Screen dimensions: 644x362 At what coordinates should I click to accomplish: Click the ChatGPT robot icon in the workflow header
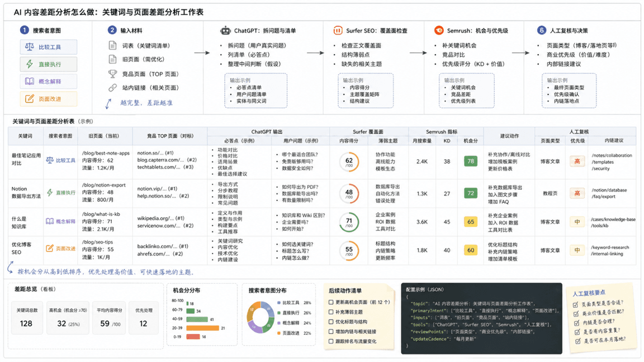tap(225, 30)
